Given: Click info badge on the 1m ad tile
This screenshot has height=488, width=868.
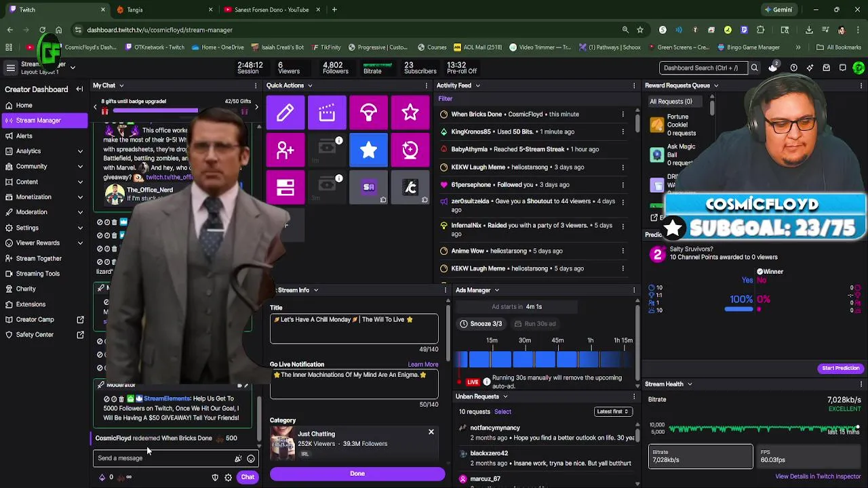Looking at the screenshot, I should point(339,141).
